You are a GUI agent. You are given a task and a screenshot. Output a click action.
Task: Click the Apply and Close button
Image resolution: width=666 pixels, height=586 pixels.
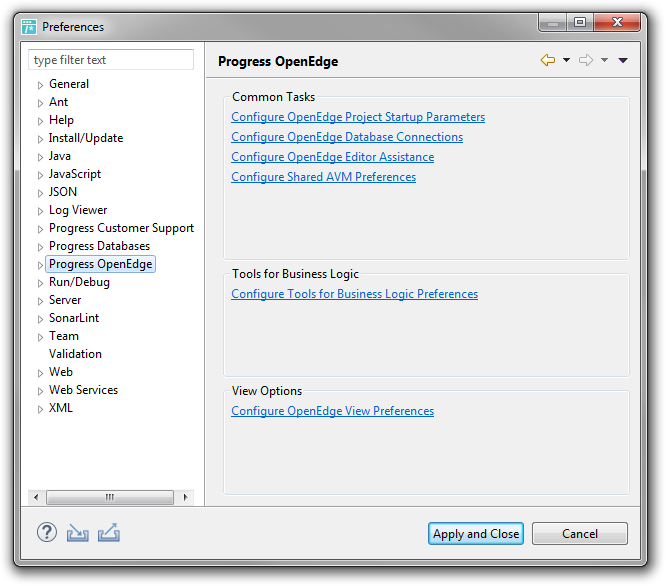(x=476, y=533)
